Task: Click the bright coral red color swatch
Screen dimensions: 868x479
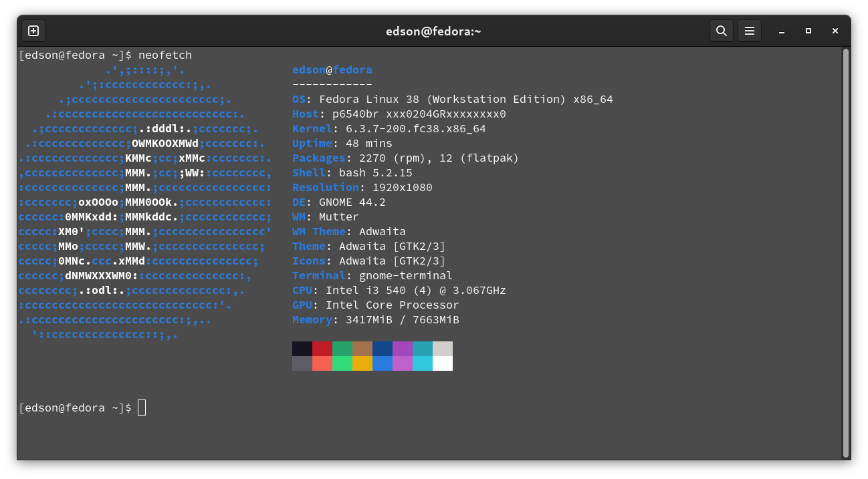Action: tap(322, 363)
